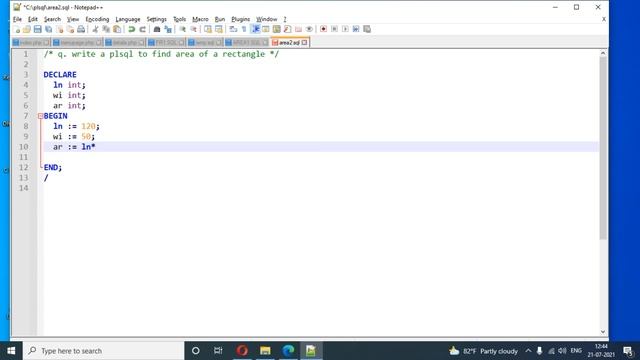Click the Redo toolbar icon

point(142,29)
